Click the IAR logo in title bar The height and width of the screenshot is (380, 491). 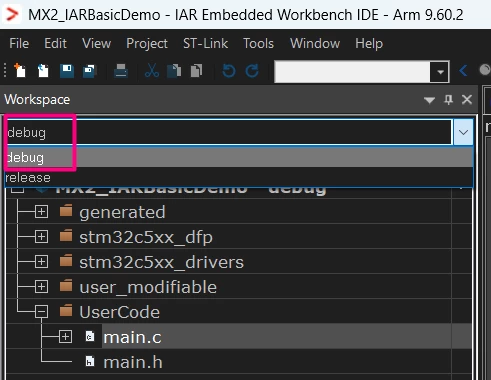pos(12,15)
